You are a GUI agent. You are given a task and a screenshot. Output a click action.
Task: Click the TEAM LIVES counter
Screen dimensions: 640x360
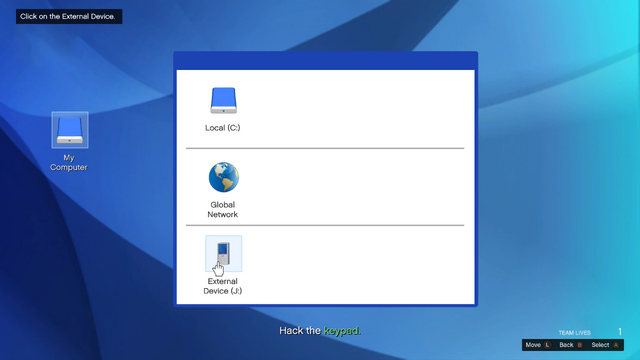(590, 332)
